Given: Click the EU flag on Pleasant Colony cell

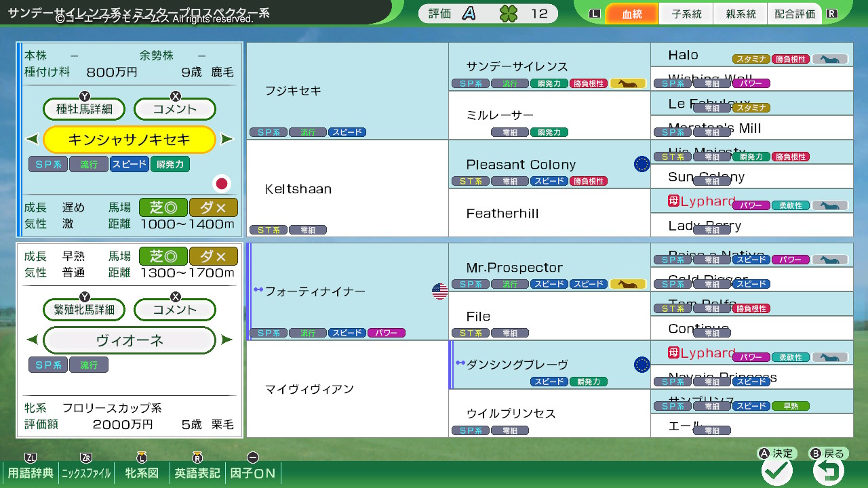Looking at the screenshot, I should click(642, 164).
